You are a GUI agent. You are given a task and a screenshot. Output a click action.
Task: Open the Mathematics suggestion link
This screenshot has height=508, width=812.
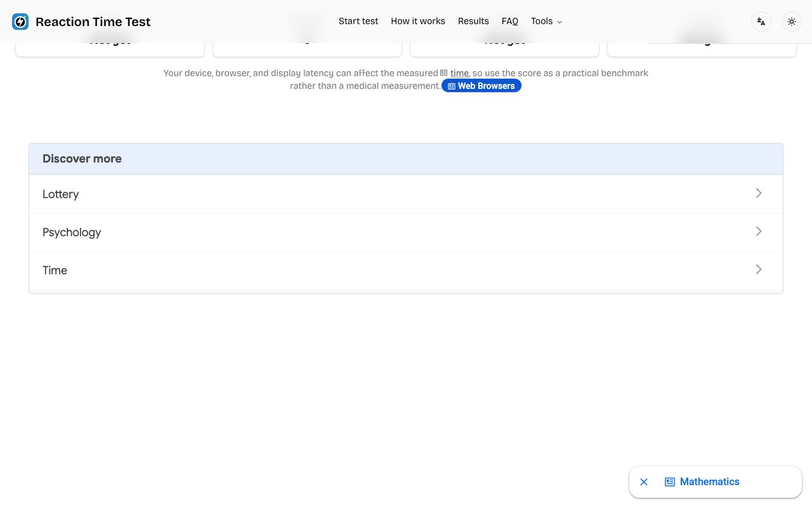click(702, 482)
